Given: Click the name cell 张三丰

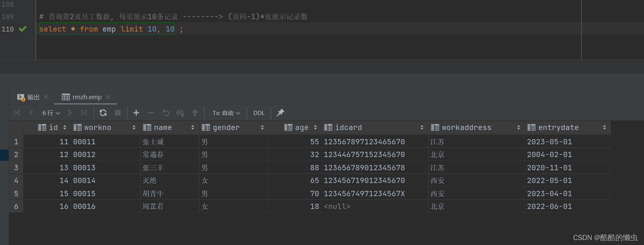Looking at the screenshot, I should click(x=169, y=168).
